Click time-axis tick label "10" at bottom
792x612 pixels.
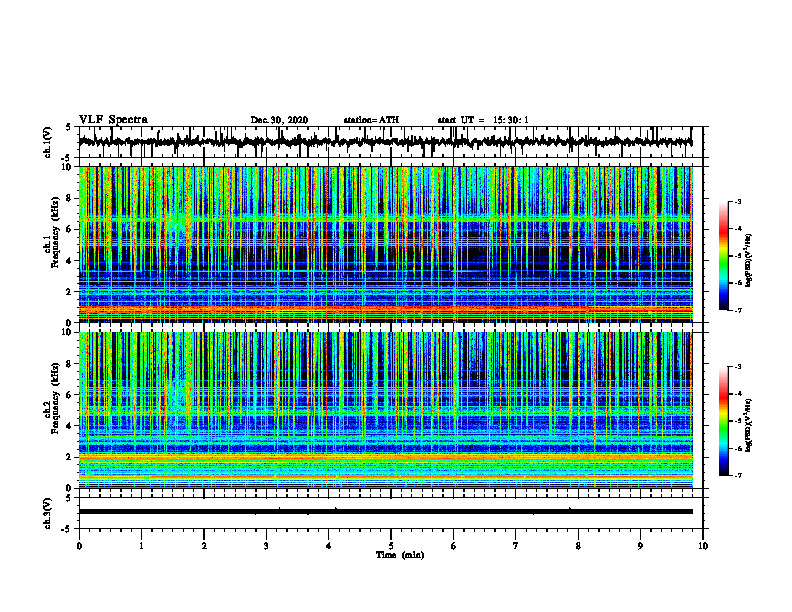[x=703, y=546]
